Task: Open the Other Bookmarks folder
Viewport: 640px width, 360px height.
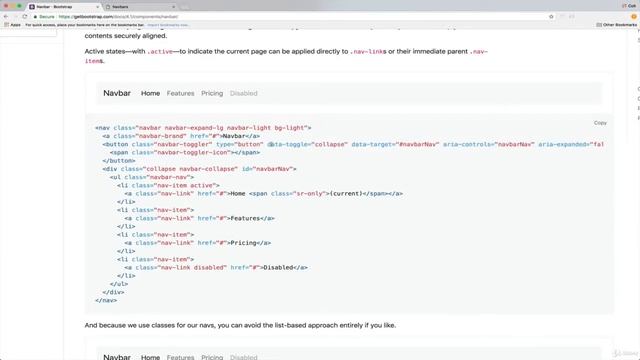Action: click(x=616, y=25)
